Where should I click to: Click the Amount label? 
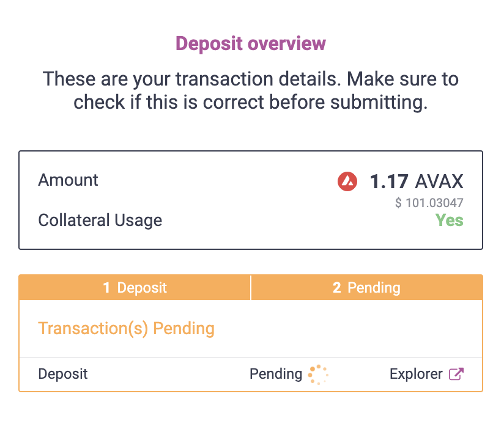point(68,180)
